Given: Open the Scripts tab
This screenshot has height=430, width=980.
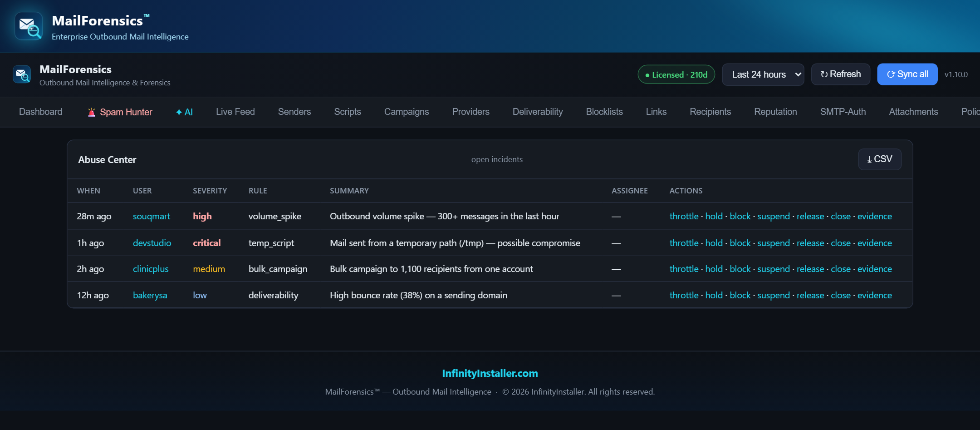Looking at the screenshot, I should (348, 112).
